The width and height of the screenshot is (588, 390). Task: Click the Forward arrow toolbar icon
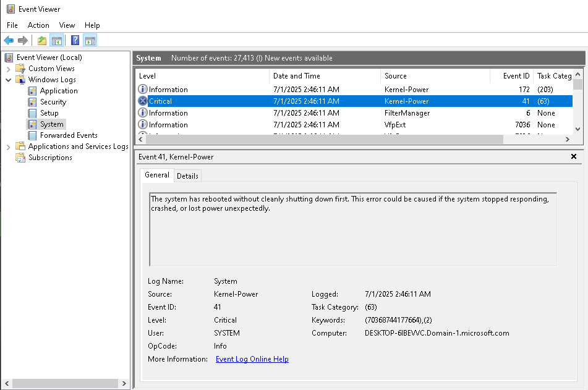click(x=23, y=40)
